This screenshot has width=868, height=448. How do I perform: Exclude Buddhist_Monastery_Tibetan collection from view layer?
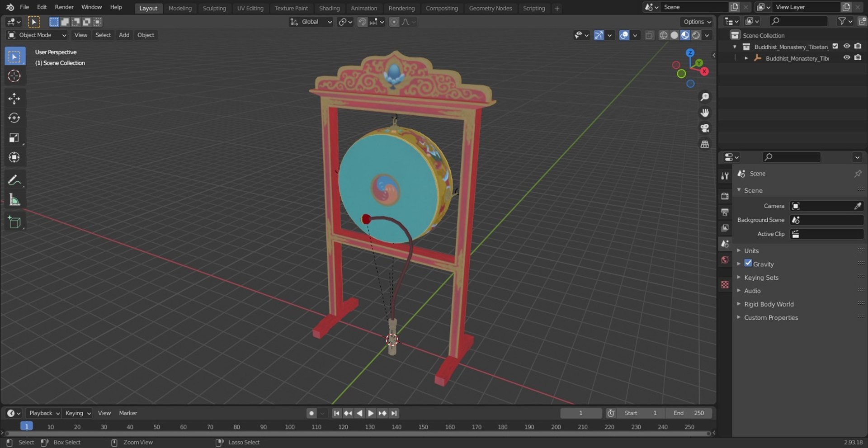click(835, 46)
